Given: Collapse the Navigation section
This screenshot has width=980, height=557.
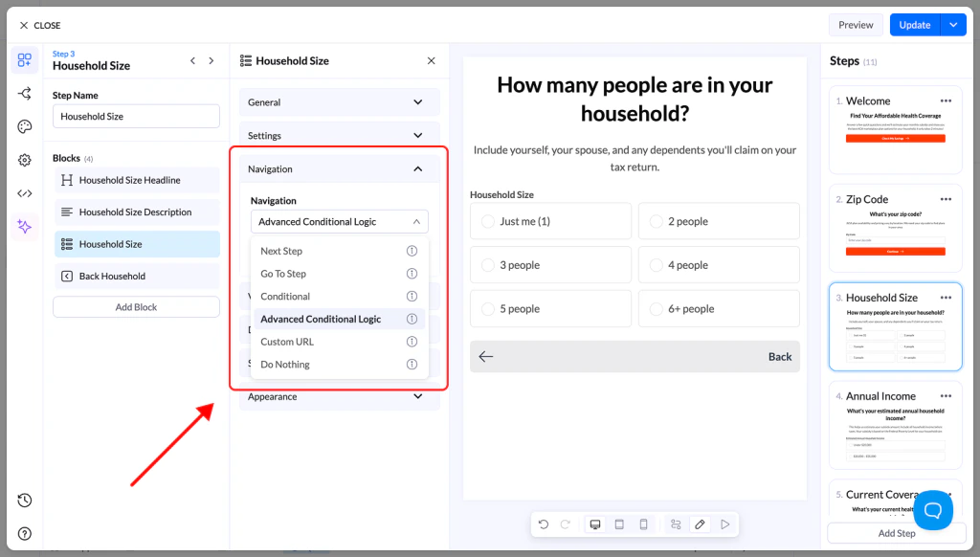Looking at the screenshot, I should pyautogui.click(x=340, y=168).
